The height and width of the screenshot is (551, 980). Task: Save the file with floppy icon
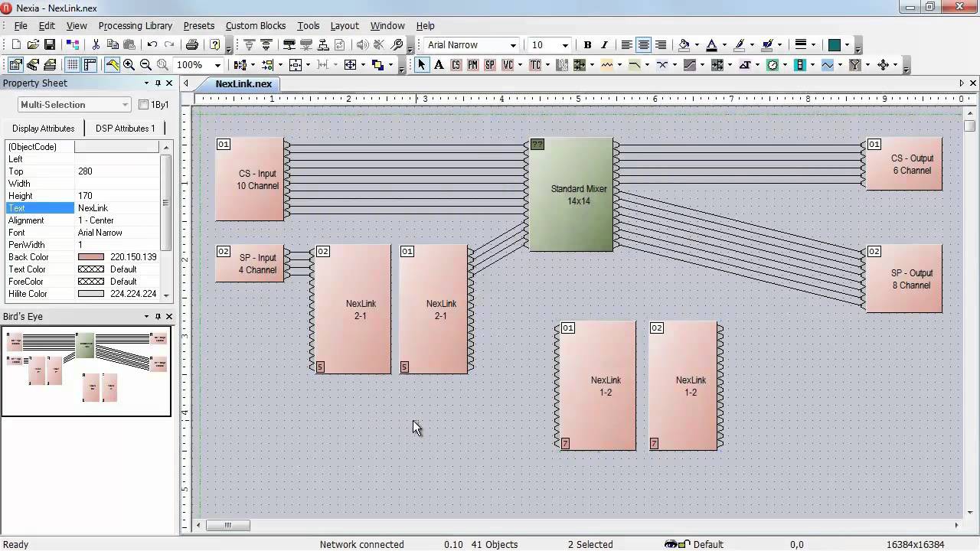point(49,45)
